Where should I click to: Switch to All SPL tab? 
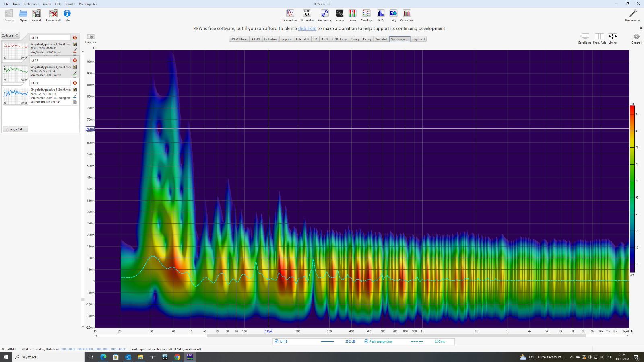[x=256, y=39]
